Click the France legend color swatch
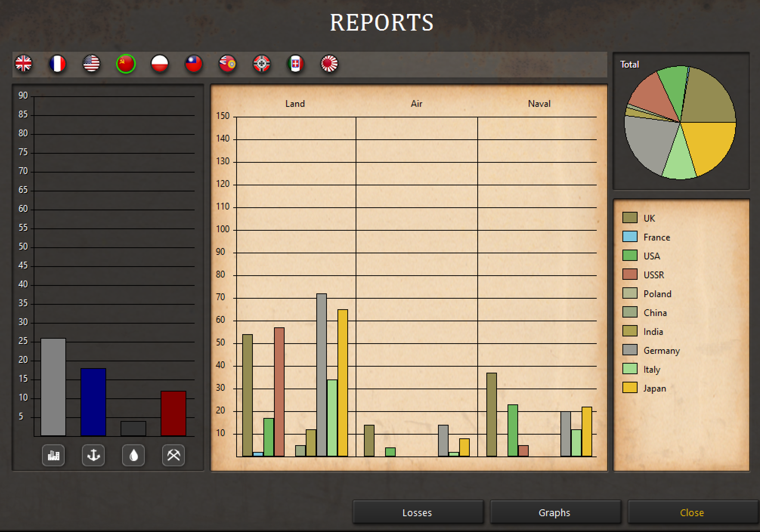Screen dimensions: 760x532 630,237
